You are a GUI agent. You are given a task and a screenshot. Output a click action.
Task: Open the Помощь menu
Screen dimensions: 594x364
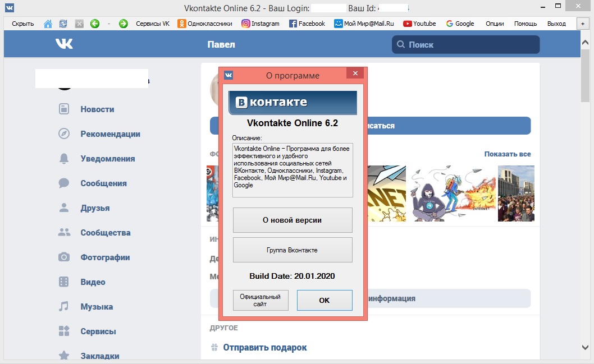pos(526,24)
